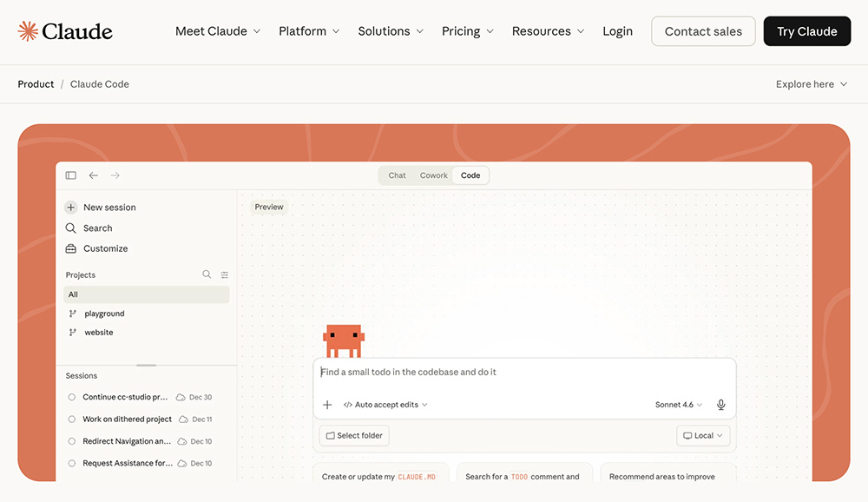Image resolution: width=868 pixels, height=502 pixels.
Task: Click the Claude logo in header
Action: [65, 31]
